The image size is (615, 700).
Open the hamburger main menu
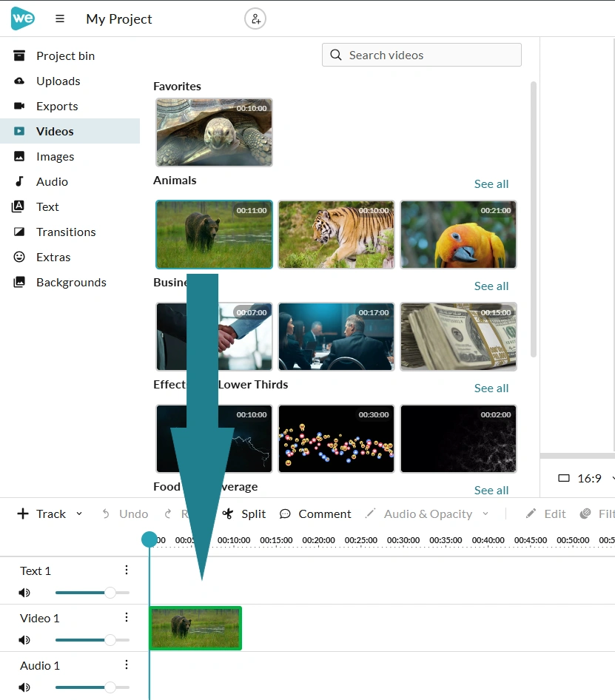[x=60, y=18]
